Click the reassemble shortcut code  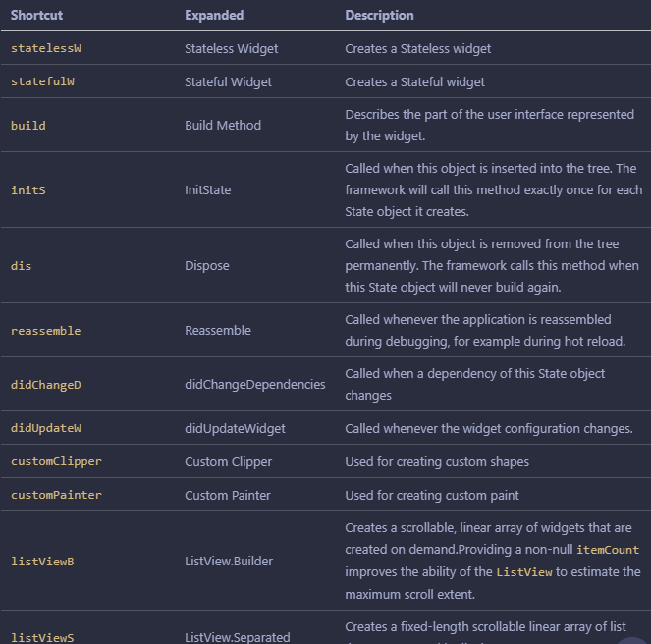[46, 331]
